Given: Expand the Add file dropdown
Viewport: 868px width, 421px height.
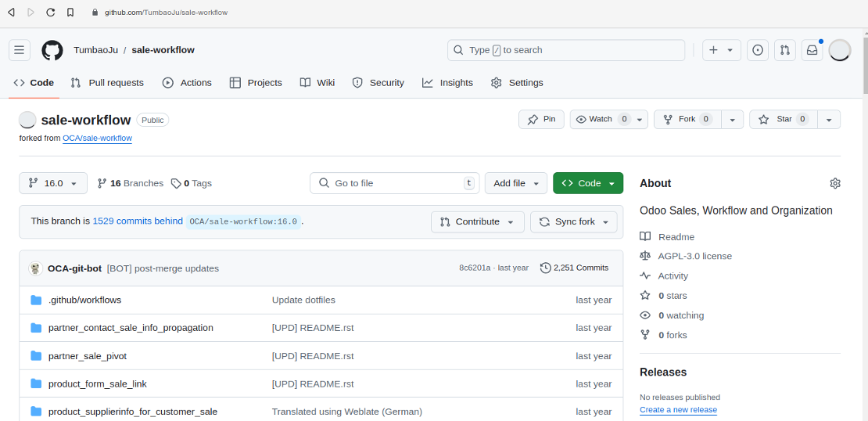Looking at the screenshot, I should [x=515, y=183].
